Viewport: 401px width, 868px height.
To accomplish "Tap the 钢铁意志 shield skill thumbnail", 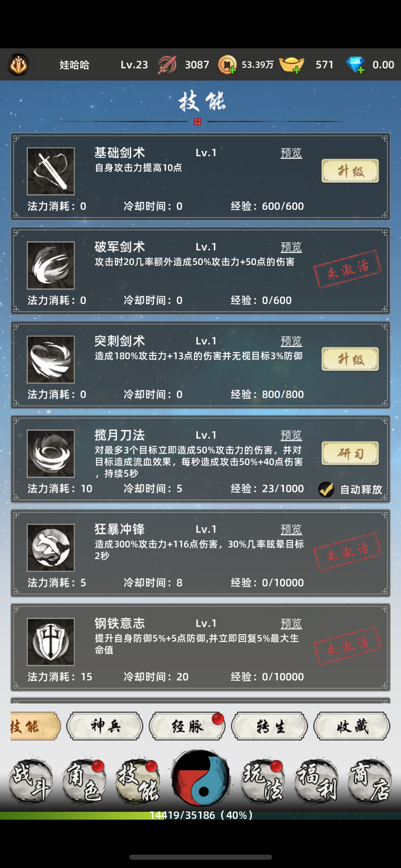I will click(51, 642).
